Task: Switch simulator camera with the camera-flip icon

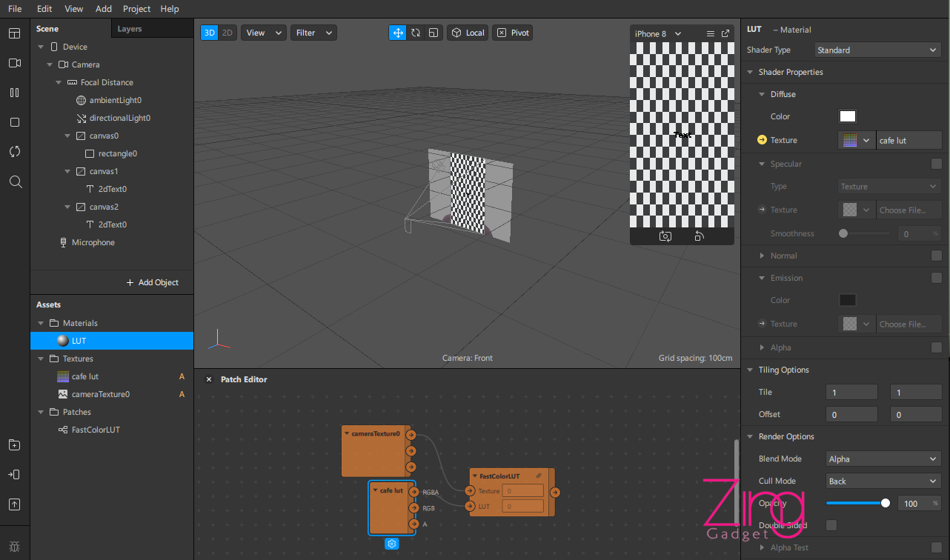Action: coord(665,236)
